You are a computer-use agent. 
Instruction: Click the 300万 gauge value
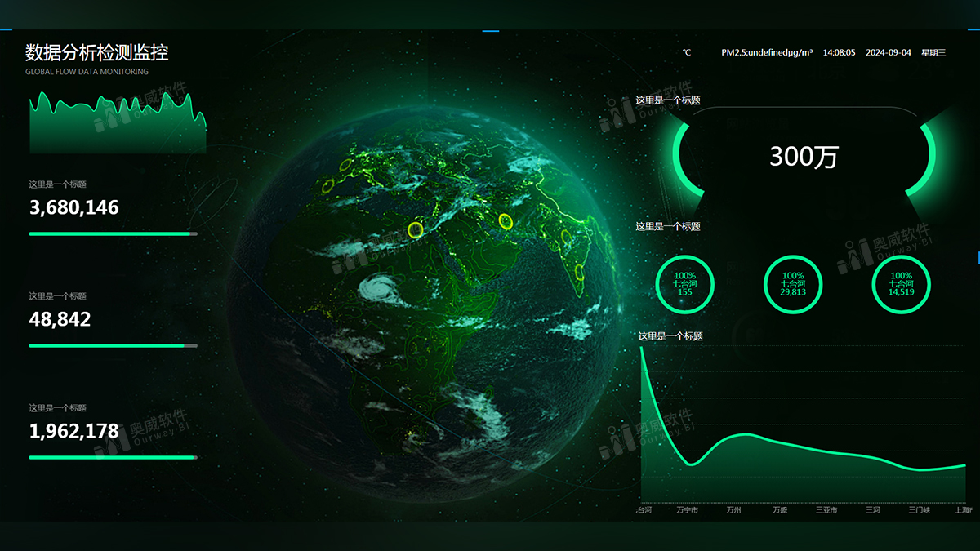[x=804, y=157]
